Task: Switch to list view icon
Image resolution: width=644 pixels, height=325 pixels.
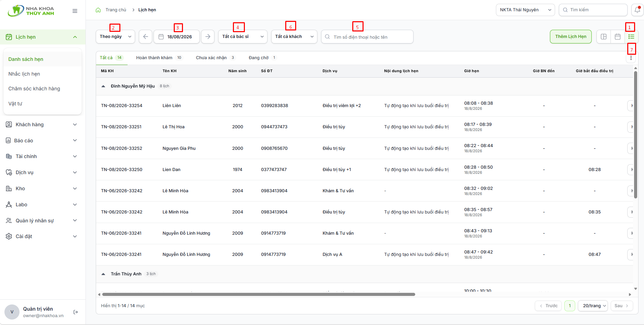Action: pyautogui.click(x=631, y=37)
